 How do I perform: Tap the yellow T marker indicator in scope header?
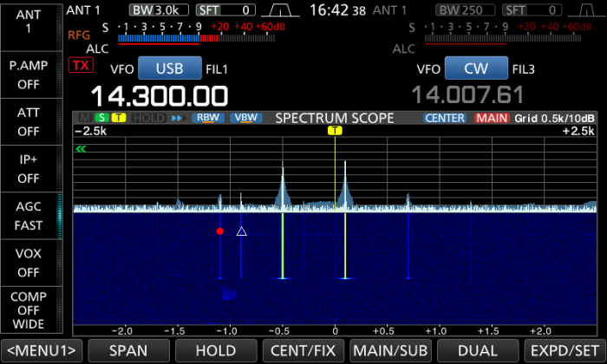[x=119, y=118]
